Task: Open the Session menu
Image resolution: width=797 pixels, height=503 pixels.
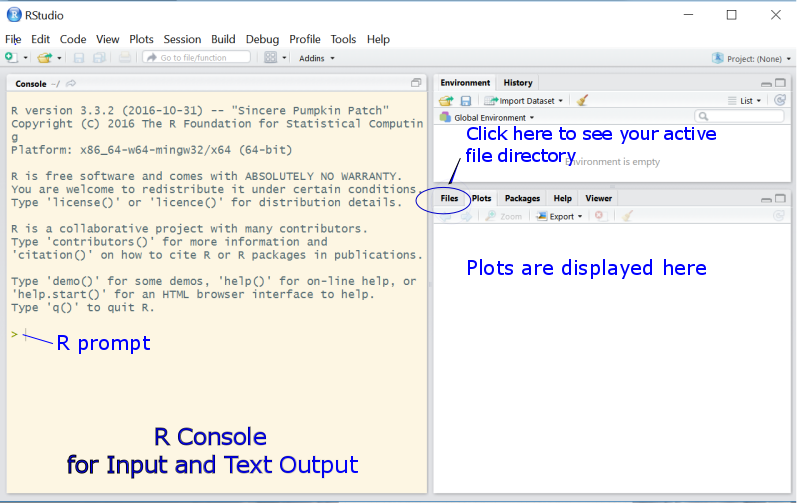Action: pos(182,39)
